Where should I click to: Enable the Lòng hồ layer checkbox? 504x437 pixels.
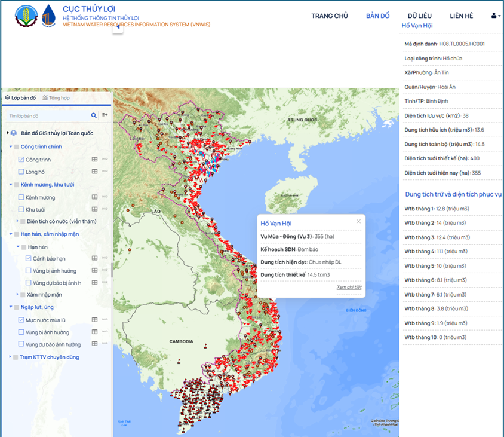(21, 172)
